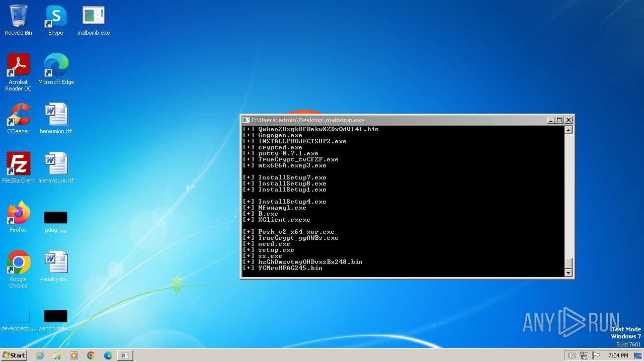Open the volume control tray icon

572,355
